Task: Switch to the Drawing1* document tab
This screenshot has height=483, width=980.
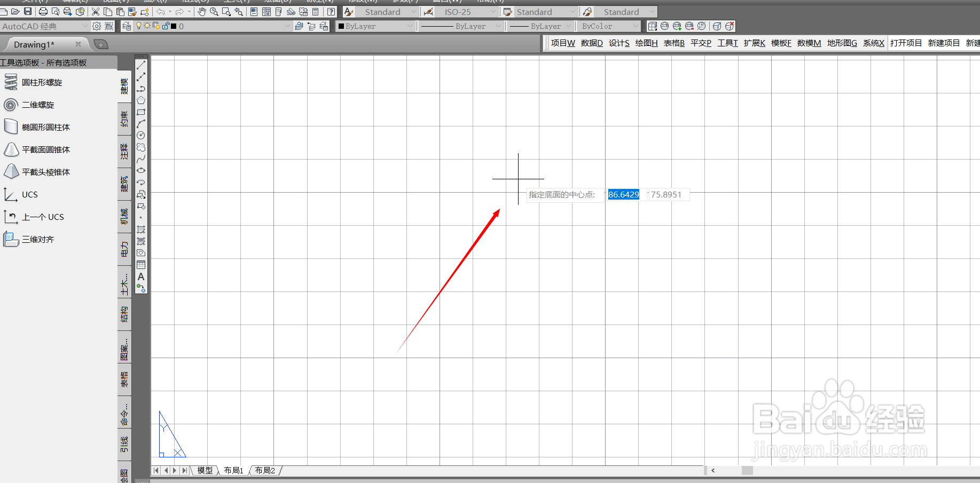Action: (34, 44)
